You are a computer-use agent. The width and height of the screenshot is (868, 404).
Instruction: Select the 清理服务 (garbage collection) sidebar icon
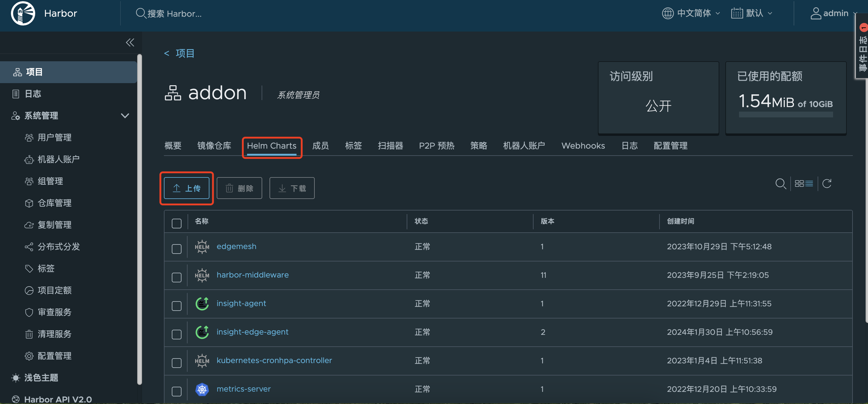[29, 334]
